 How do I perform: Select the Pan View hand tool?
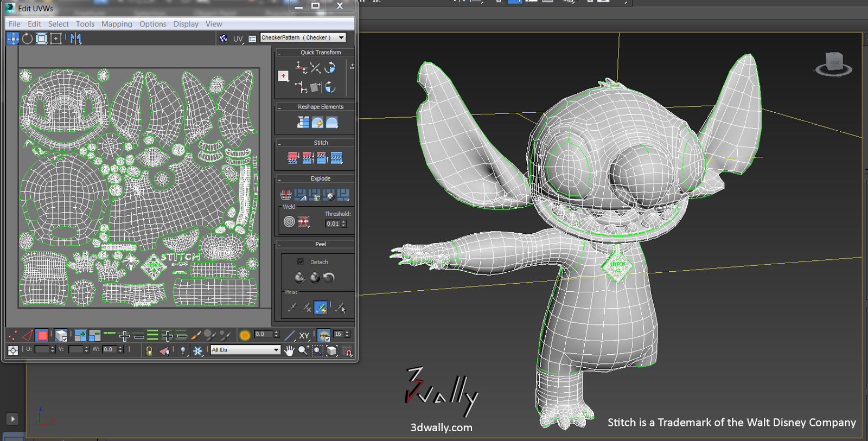pyautogui.click(x=289, y=351)
